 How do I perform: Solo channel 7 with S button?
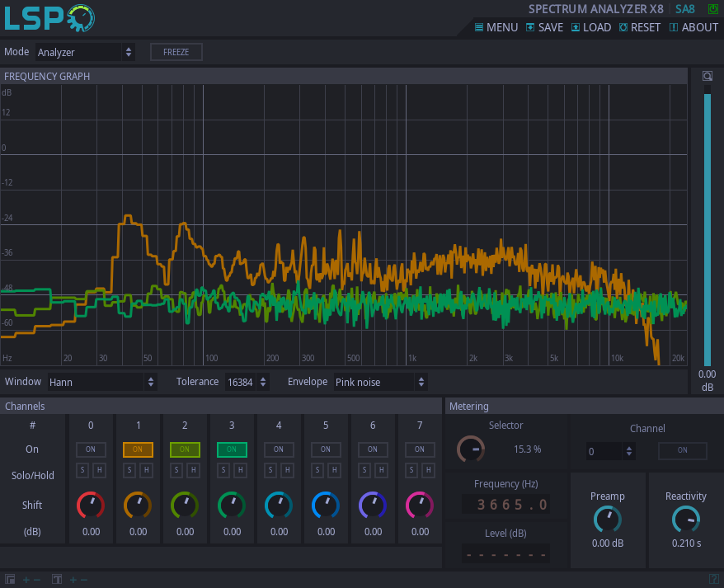tap(411, 470)
